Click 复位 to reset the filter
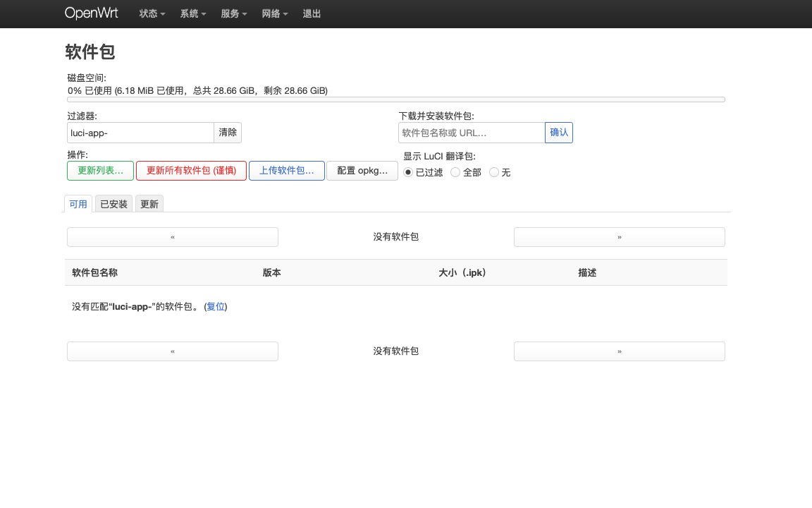This screenshot has width=812, height=508. (x=215, y=306)
